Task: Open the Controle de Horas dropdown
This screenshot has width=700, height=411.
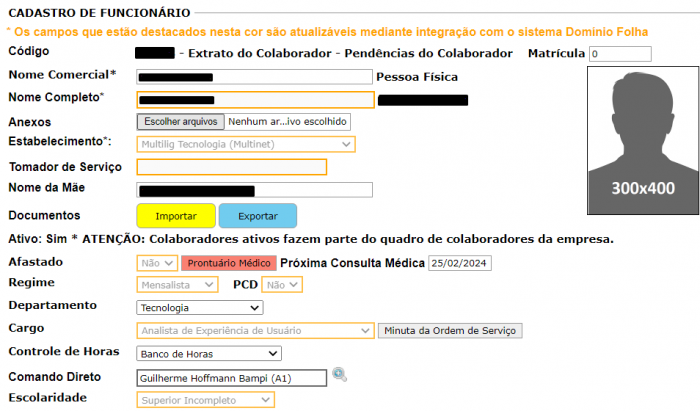Action: (x=208, y=353)
